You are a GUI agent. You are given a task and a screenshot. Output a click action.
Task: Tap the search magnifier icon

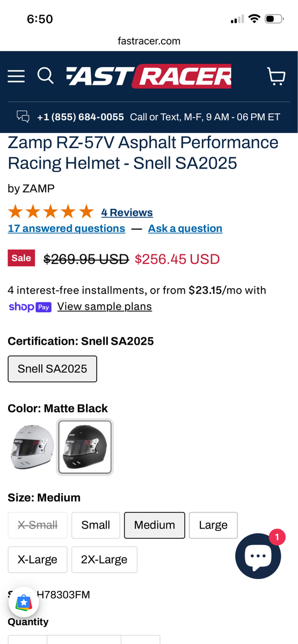(46, 76)
